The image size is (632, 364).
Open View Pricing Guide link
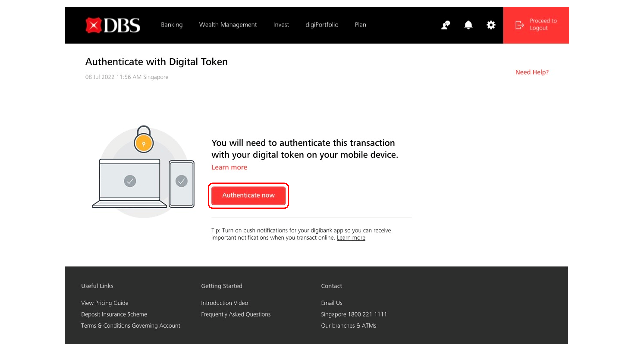click(104, 303)
